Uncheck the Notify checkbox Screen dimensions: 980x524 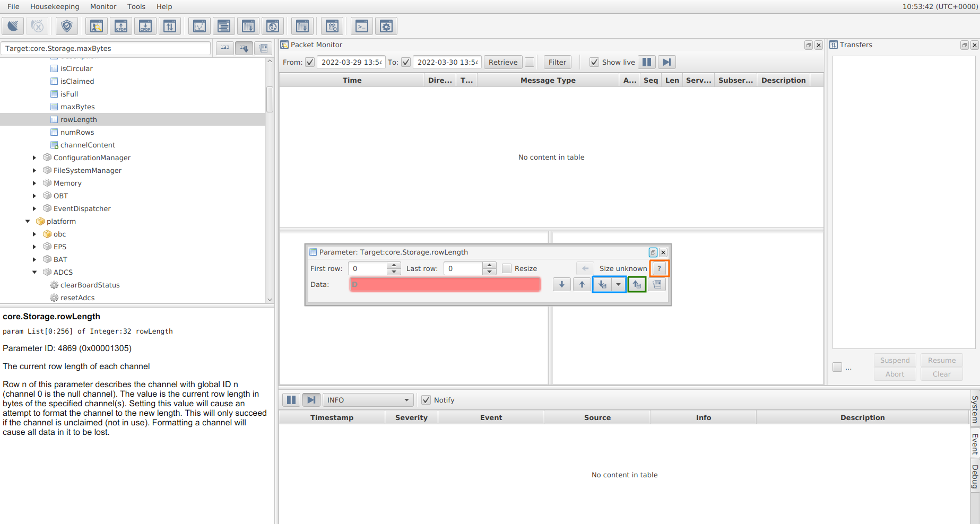[x=426, y=400]
